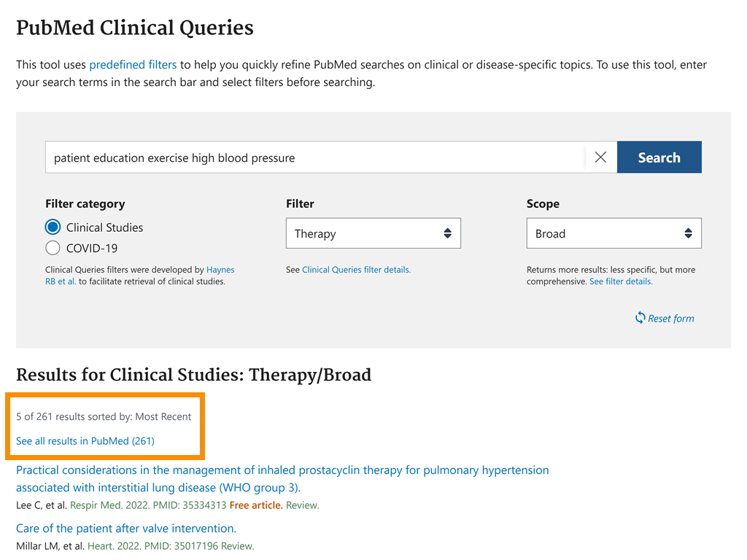Image resolution: width=747 pixels, height=560 pixels.
Task: Open Care of the patient after valve intervention
Action: tap(126, 529)
